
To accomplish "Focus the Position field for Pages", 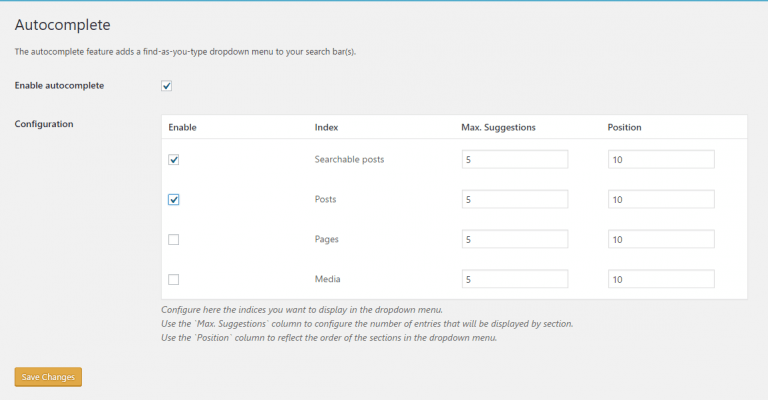I will tap(661, 239).
